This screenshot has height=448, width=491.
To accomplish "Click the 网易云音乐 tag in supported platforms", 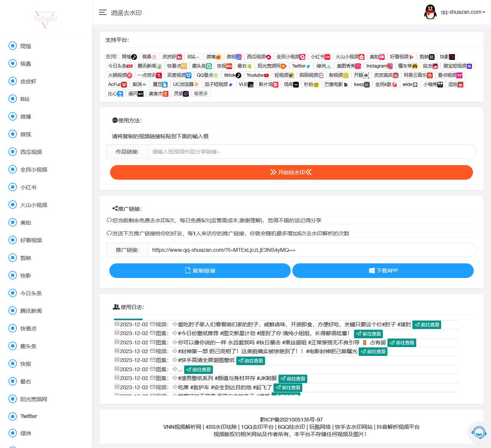I will (418, 75).
